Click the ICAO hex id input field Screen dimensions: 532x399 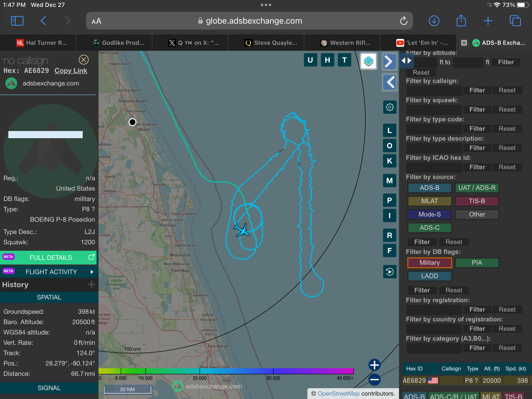[434, 167]
